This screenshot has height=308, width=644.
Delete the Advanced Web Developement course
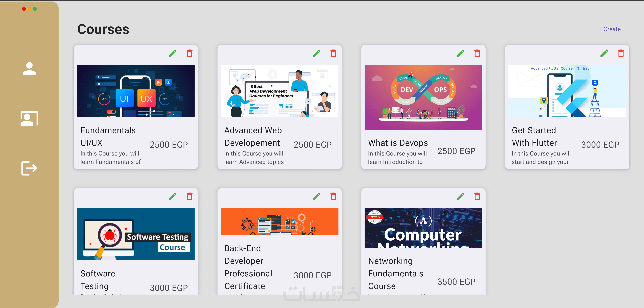coord(333,53)
